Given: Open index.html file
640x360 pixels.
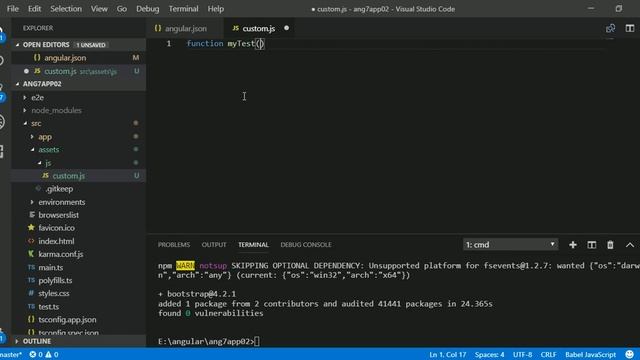Looking at the screenshot, I should [x=78, y=241].
